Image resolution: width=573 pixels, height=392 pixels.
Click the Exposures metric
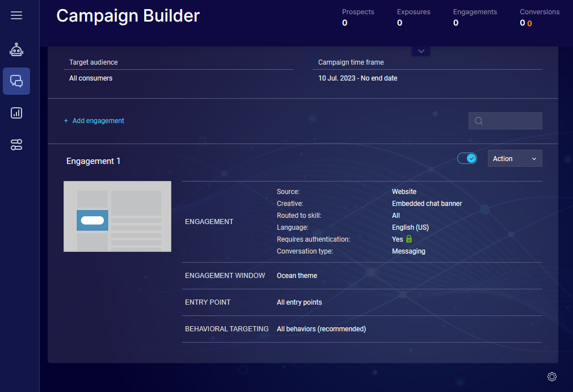[414, 17]
